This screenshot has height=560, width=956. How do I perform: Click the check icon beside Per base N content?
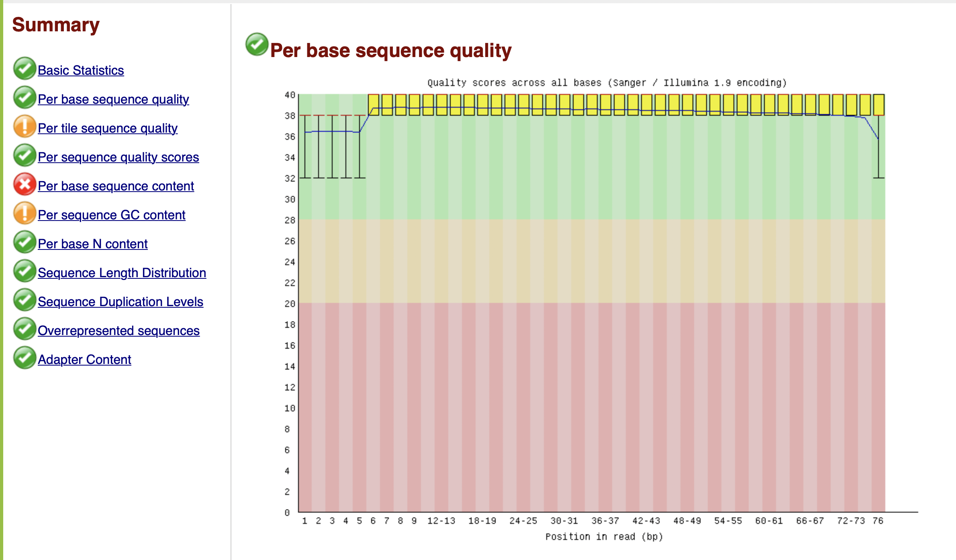pyautogui.click(x=25, y=242)
